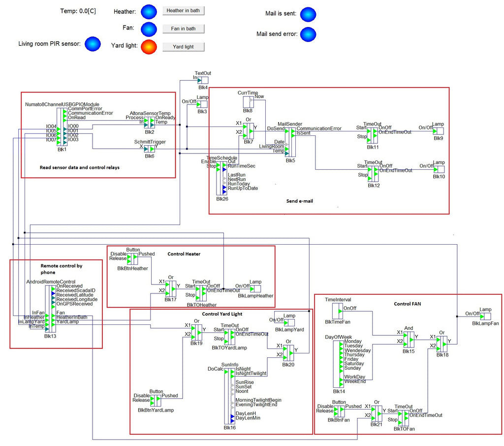
Task: Toggle the BlkBtnFan button block
Action: tap(339, 411)
